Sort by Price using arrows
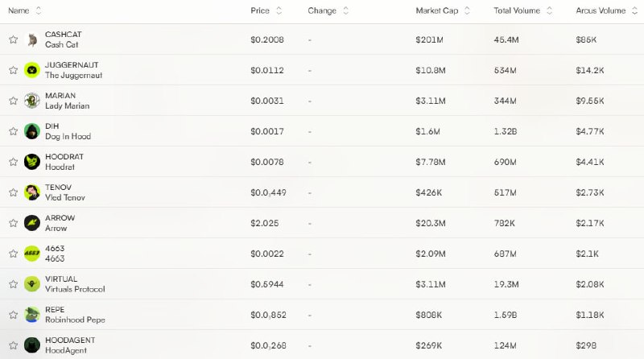The image size is (644, 359). point(279,10)
